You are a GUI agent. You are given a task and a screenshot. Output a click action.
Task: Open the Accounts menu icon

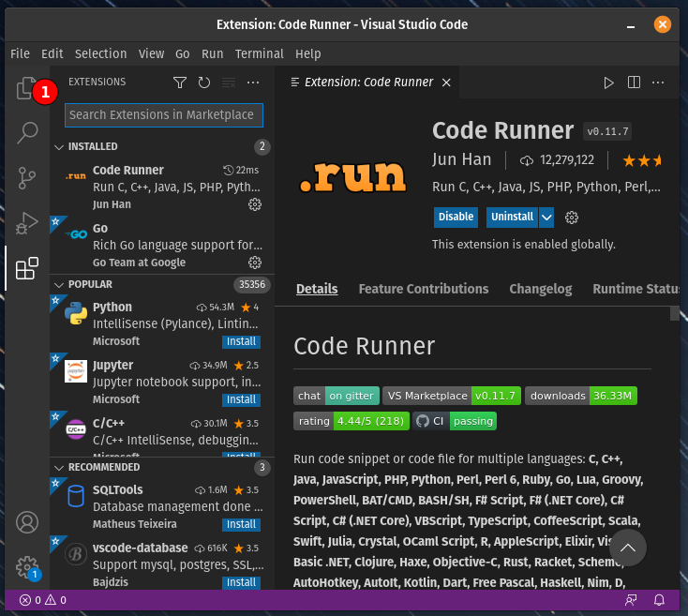point(27,522)
